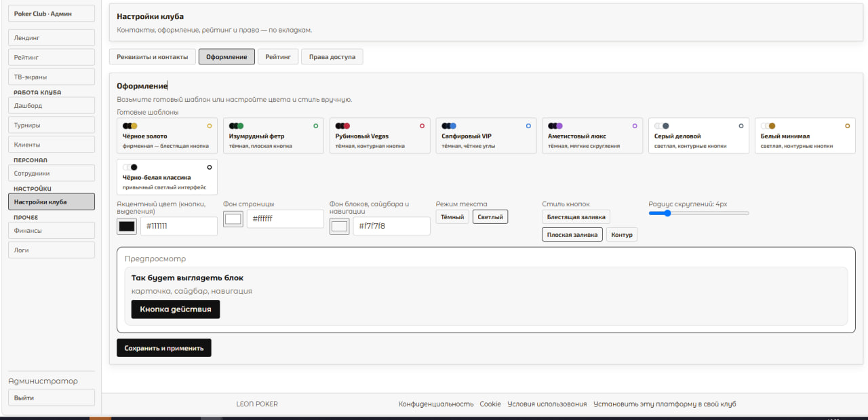Adjust the Радиус скруглений slider

point(699,213)
